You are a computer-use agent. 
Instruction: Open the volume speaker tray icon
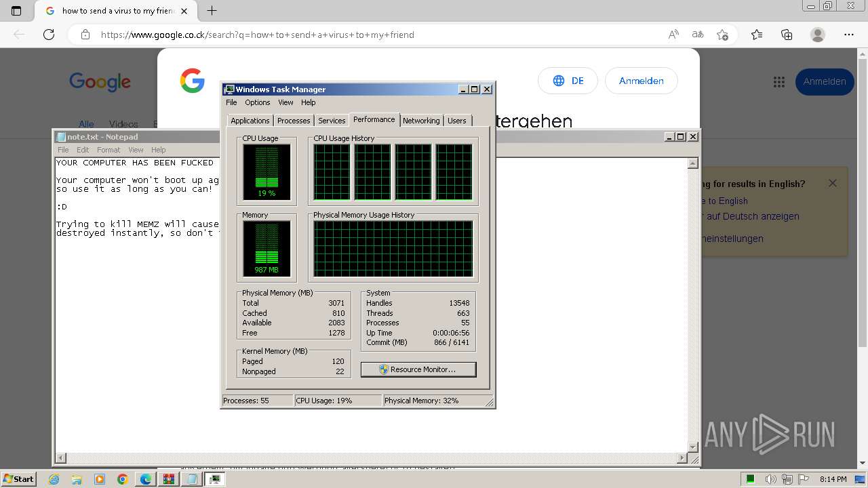click(x=772, y=479)
